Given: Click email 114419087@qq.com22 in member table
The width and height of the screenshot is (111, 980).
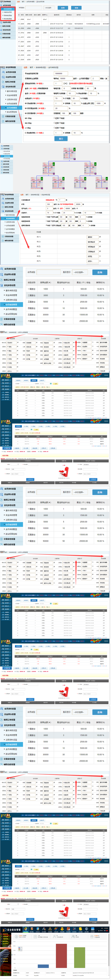Looking at the screenshot, I should click(x=93, y=24).
